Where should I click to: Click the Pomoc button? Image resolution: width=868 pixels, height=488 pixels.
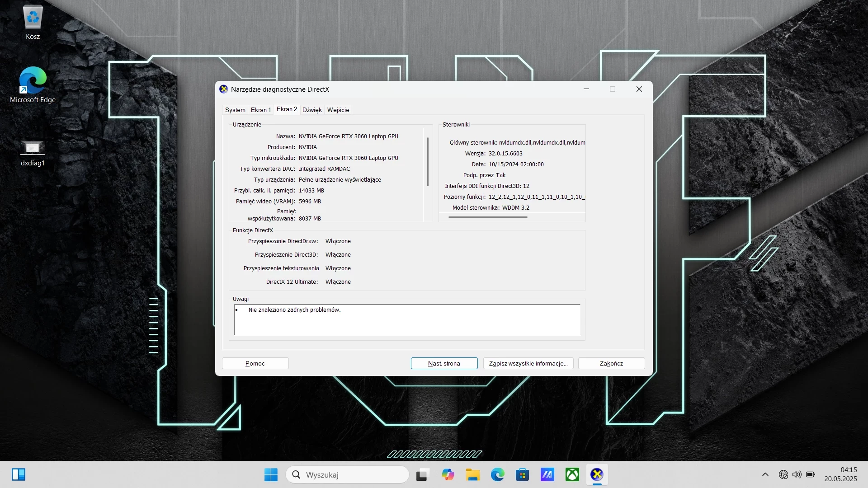(255, 363)
